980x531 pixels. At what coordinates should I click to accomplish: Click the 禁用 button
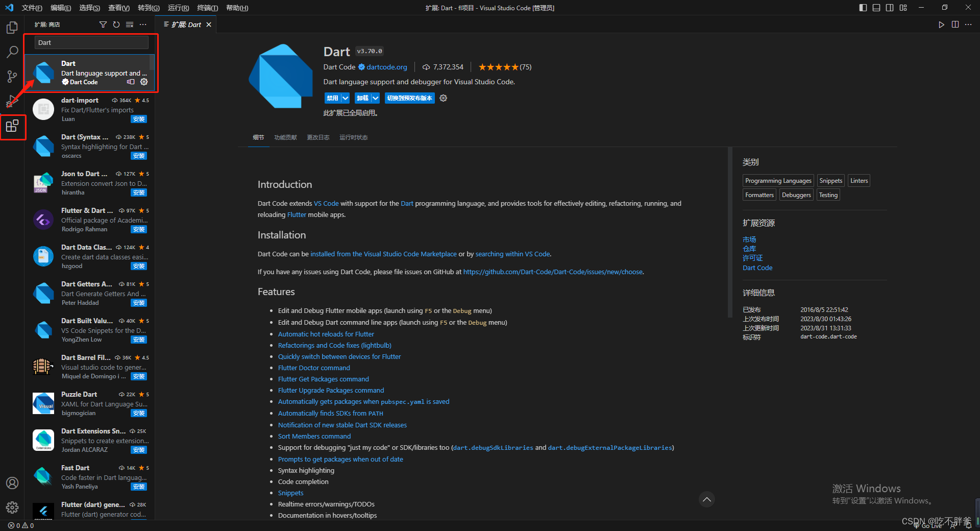pos(332,98)
